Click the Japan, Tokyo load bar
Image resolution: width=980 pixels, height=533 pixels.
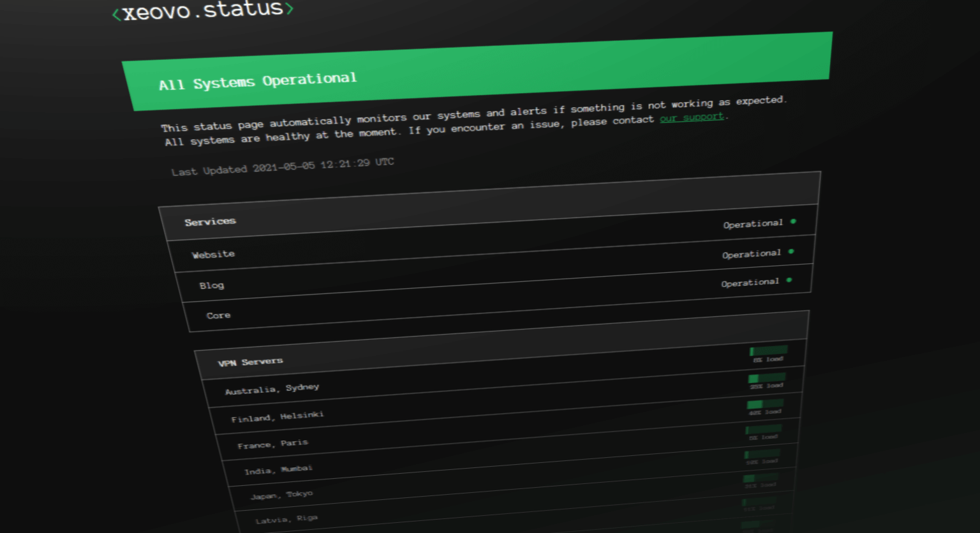point(762,454)
